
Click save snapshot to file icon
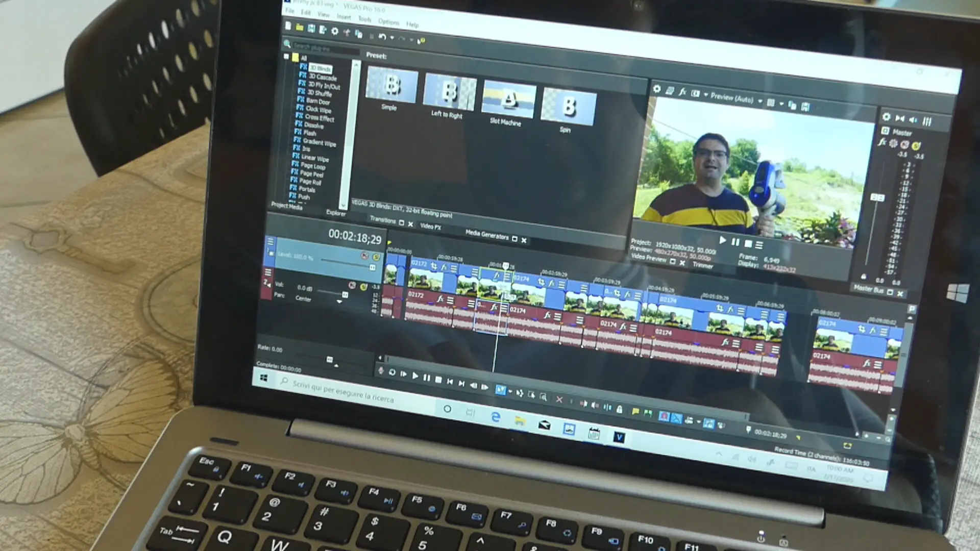coord(805,107)
